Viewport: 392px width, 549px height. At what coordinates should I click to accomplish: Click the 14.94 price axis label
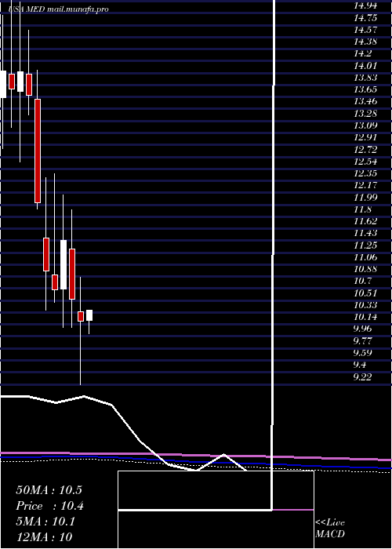click(365, 5)
